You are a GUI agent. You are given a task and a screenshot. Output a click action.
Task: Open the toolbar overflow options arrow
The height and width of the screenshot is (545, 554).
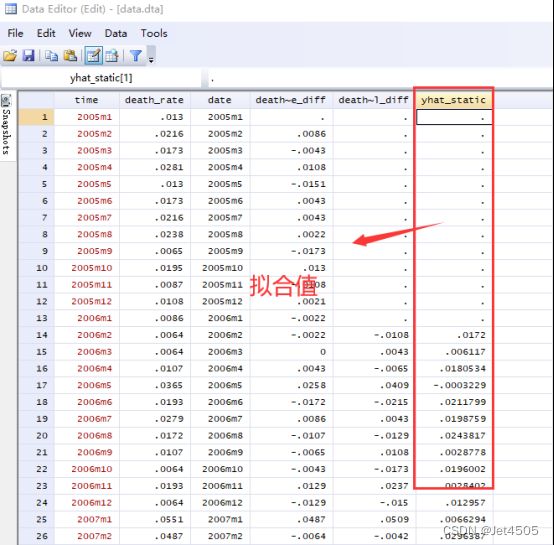(x=151, y=59)
